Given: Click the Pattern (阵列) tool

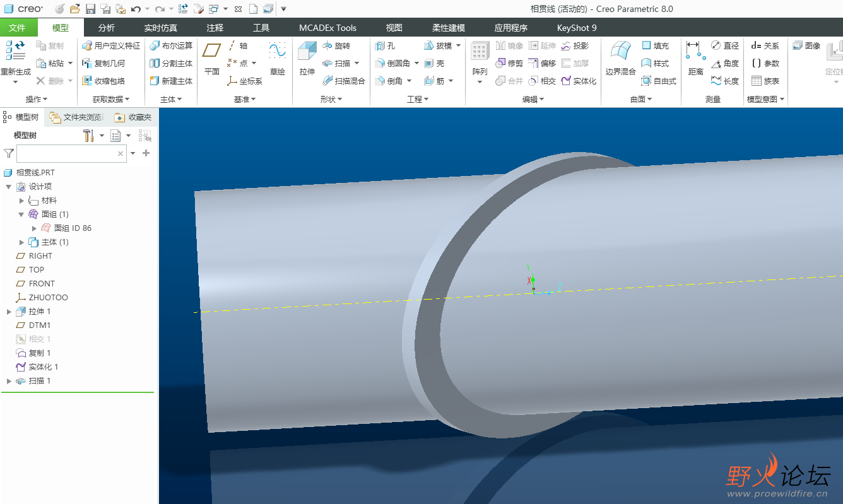Looking at the screenshot, I should point(480,58).
